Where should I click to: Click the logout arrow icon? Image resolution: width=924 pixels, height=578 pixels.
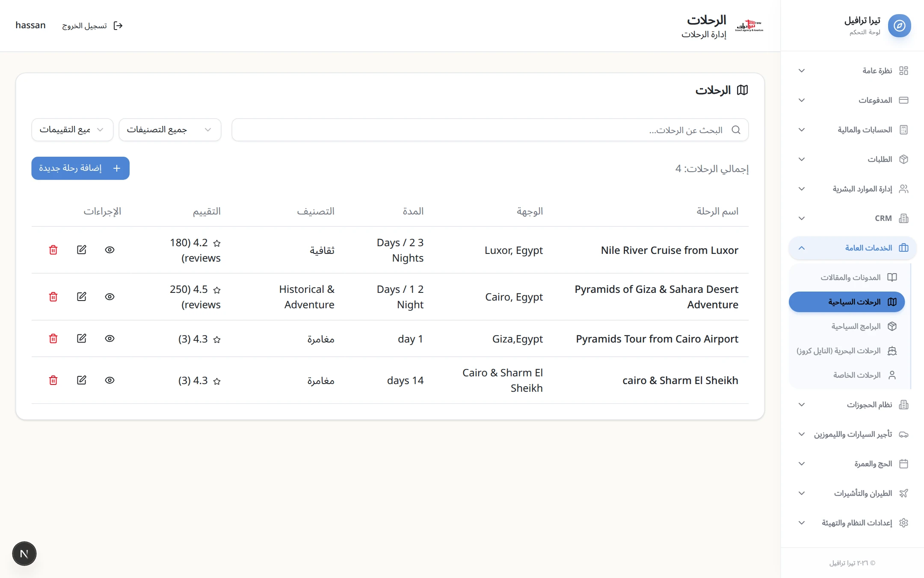[x=118, y=26]
